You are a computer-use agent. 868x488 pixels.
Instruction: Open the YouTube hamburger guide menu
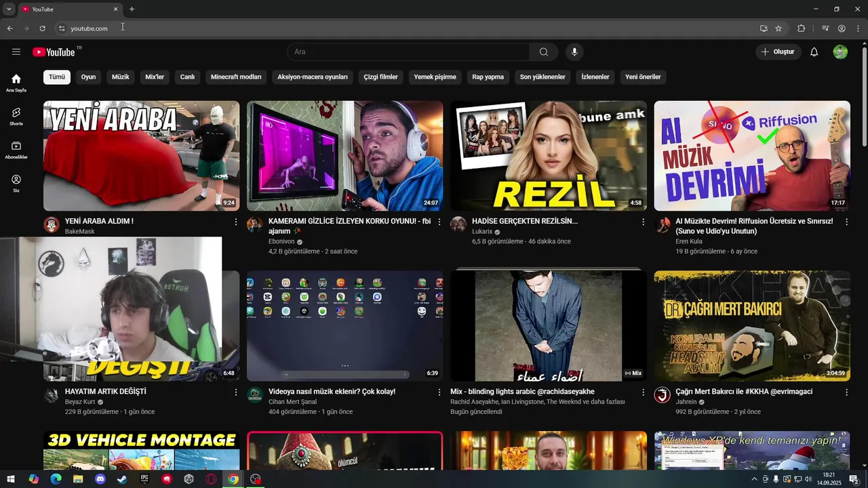(16, 52)
